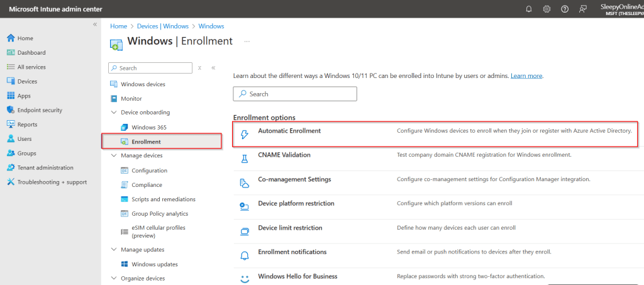Click the Automatic Enrollment lightning icon
644x285 pixels.
(x=245, y=134)
